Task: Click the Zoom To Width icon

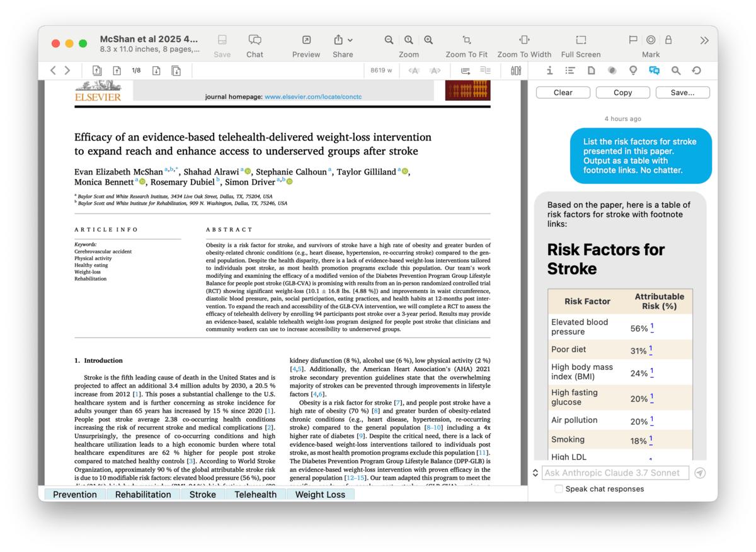Action: 524,40
